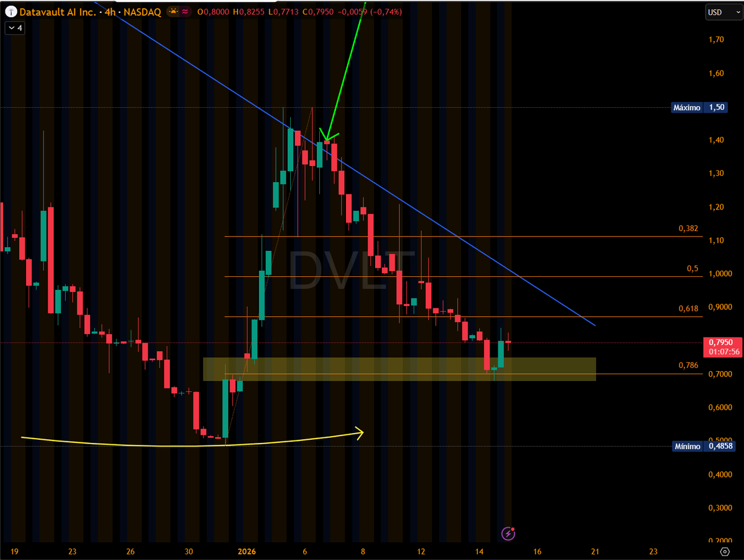Click the Máximo price label
Screen dimensions: 744x560
[687, 107]
